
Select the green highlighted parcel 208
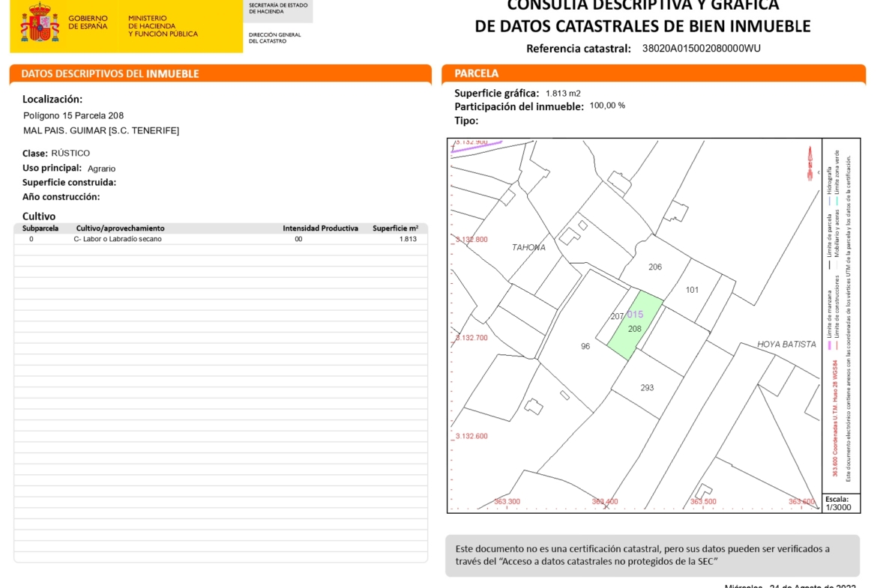pos(634,330)
